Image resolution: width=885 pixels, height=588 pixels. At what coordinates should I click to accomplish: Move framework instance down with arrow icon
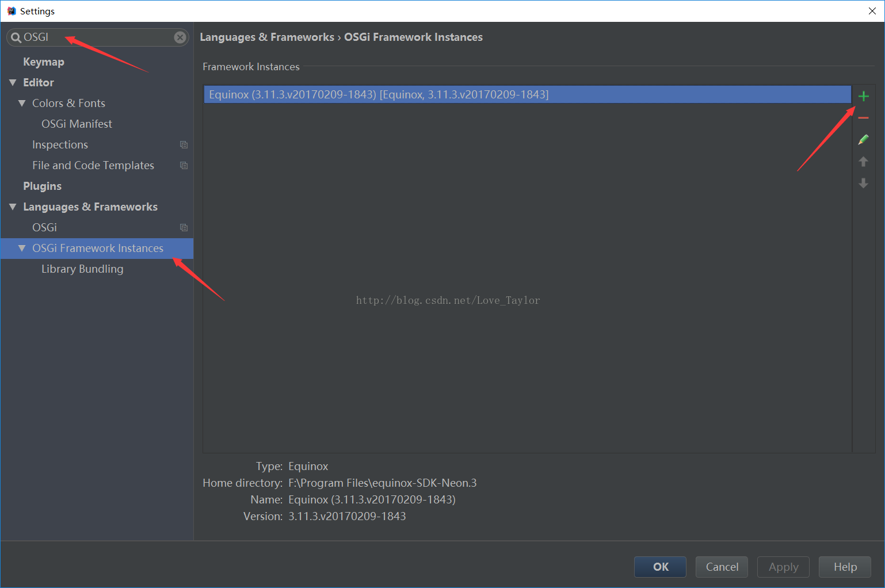863,184
